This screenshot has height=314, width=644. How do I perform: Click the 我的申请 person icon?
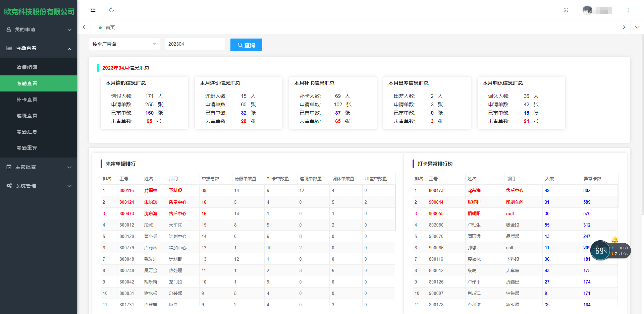(x=9, y=29)
